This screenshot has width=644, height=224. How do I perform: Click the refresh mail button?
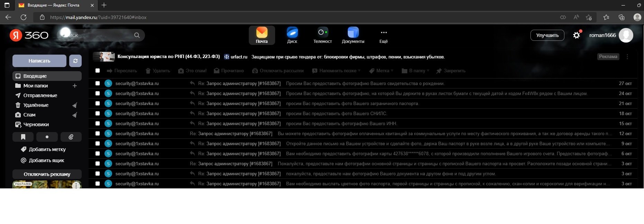(x=75, y=61)
